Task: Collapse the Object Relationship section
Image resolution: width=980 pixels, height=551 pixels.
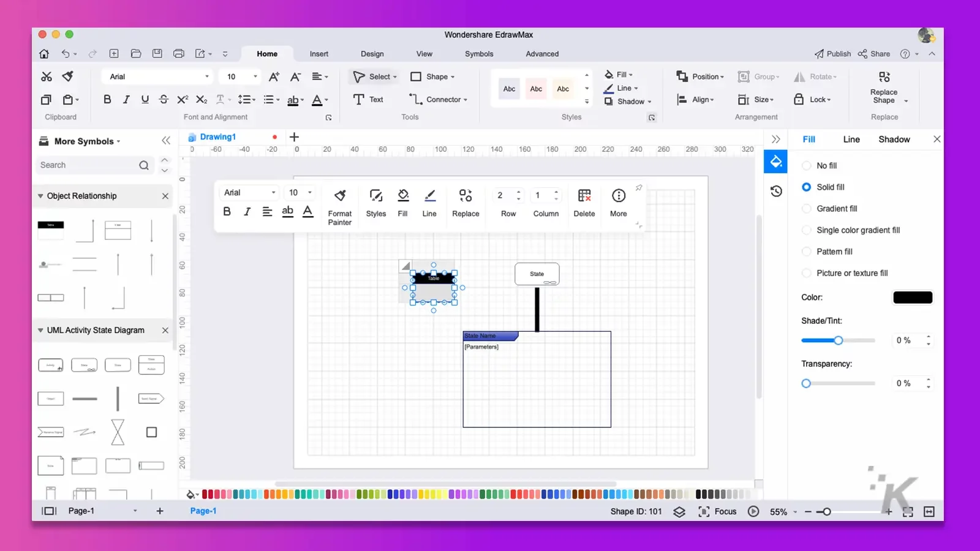Action: 40,196
